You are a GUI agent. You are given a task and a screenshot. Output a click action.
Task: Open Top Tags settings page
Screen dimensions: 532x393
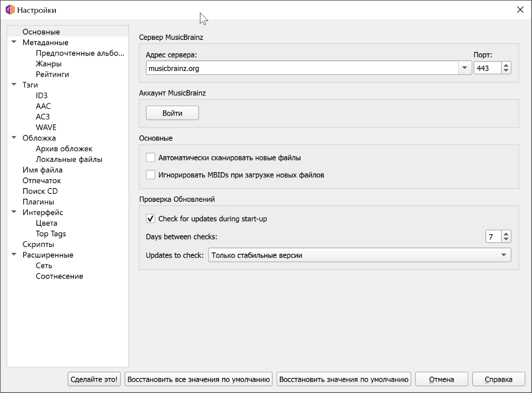[51, 234]
